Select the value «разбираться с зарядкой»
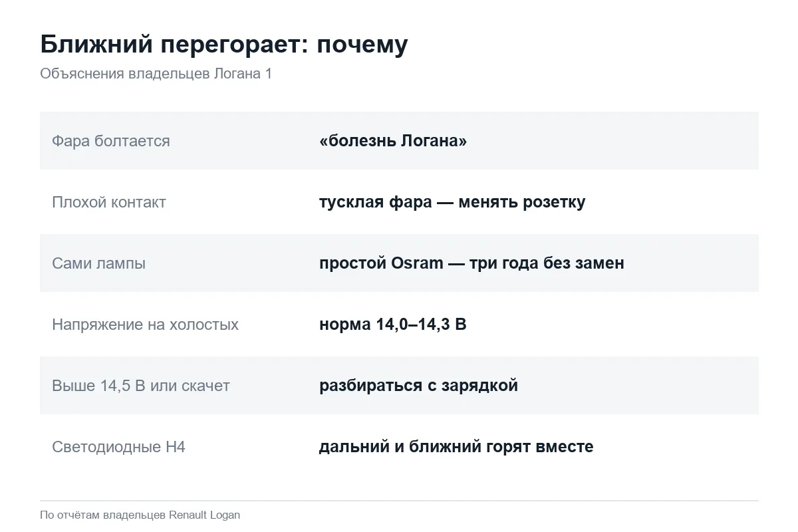The image size is (798, 532). point(418,386)
